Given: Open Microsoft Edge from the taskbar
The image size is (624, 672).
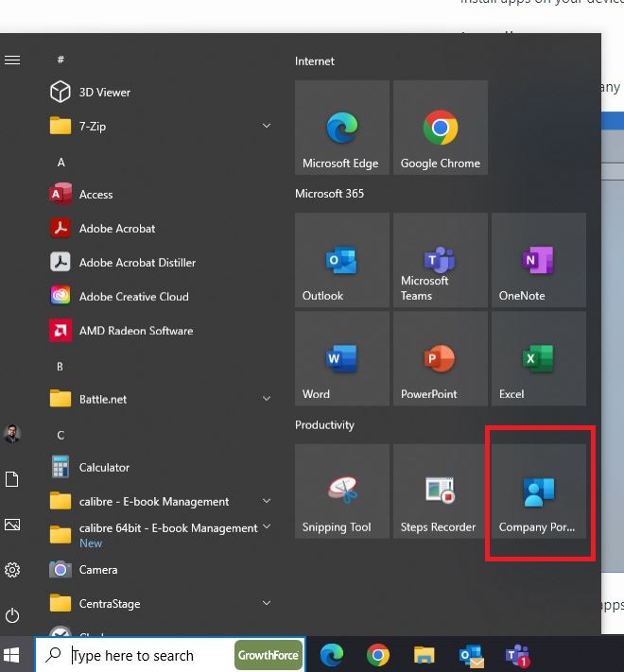Looking at the screenshot, I should (x=332, y=655).
